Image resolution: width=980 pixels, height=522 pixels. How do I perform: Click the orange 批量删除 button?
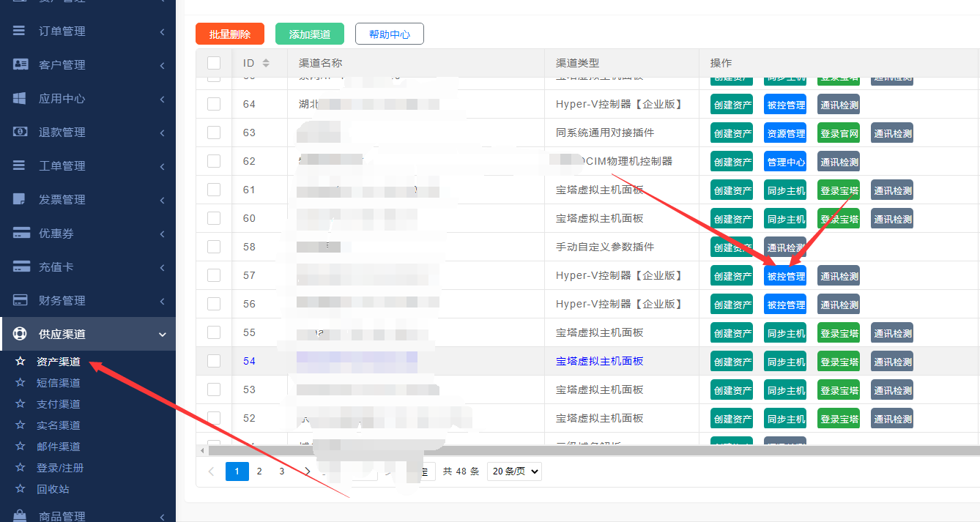230,34
